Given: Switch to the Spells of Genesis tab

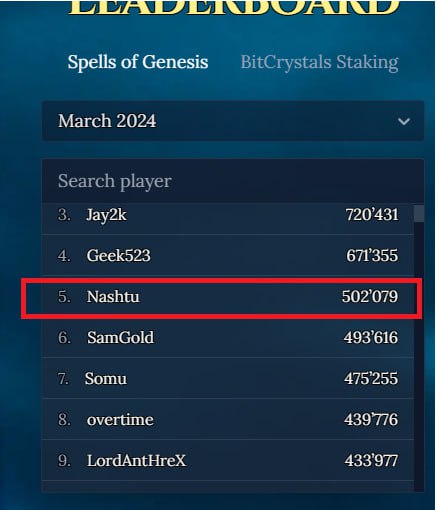Looking at the screenshot, I should 138,62.
